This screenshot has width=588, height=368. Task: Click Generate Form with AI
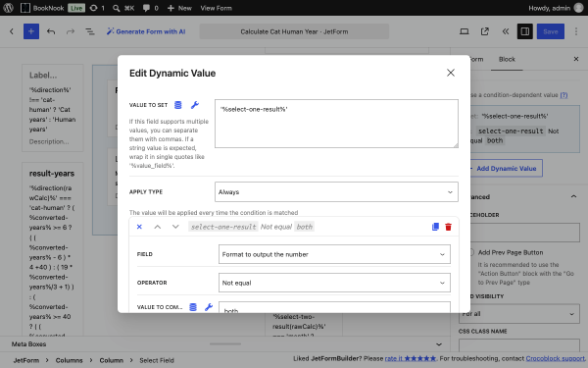coord(146,31)
